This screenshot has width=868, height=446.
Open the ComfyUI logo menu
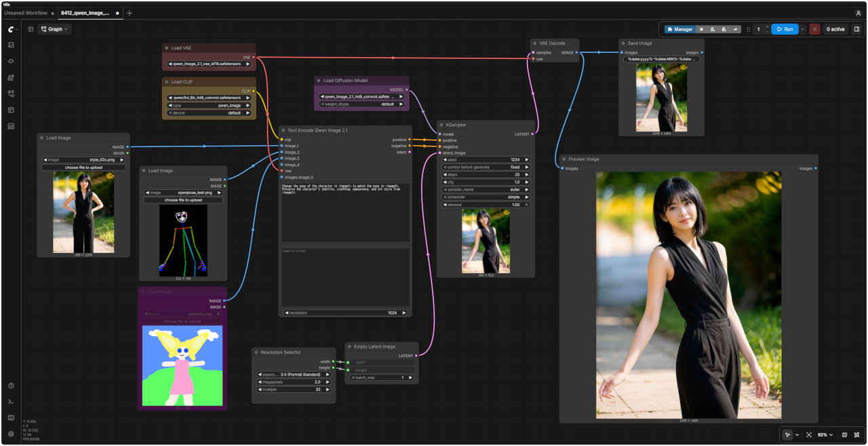point(11,29)
